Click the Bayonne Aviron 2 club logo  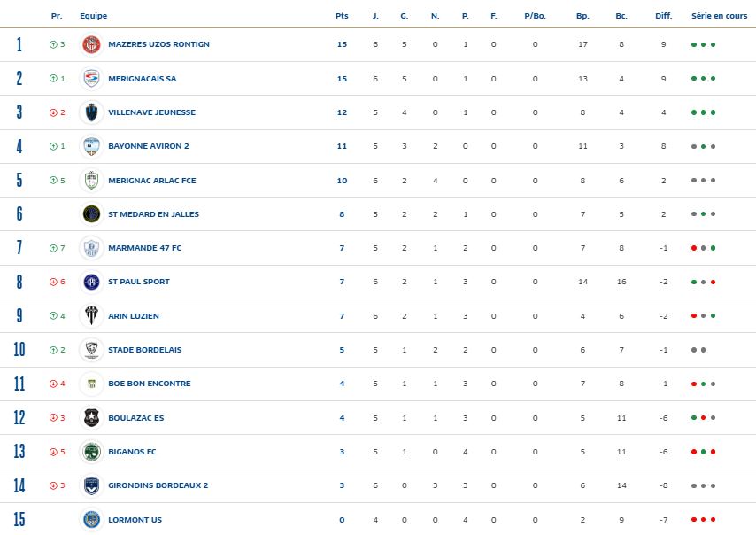pos(92,146)
